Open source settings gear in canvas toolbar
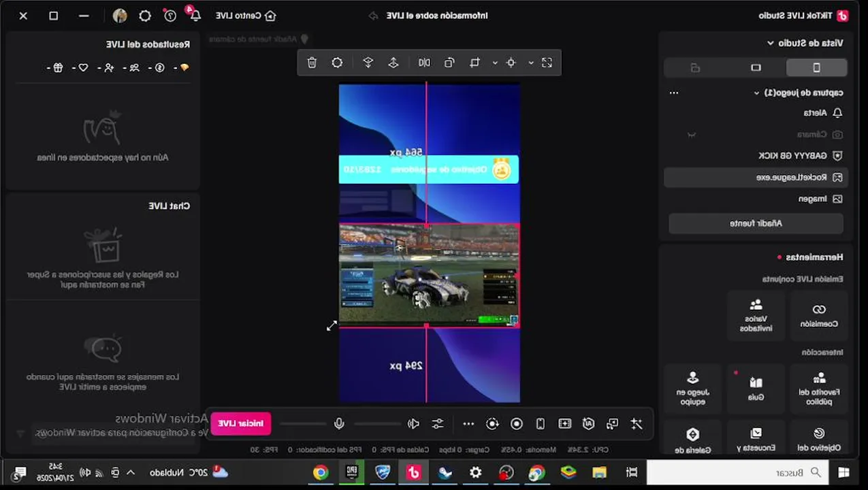This screenshot has height=490, width=868. [337, 63]
